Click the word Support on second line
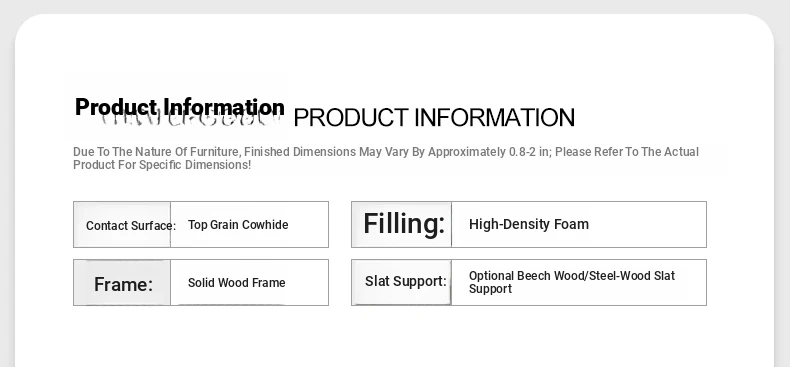This screenshot has height=367, width=790. click(490, 289)
